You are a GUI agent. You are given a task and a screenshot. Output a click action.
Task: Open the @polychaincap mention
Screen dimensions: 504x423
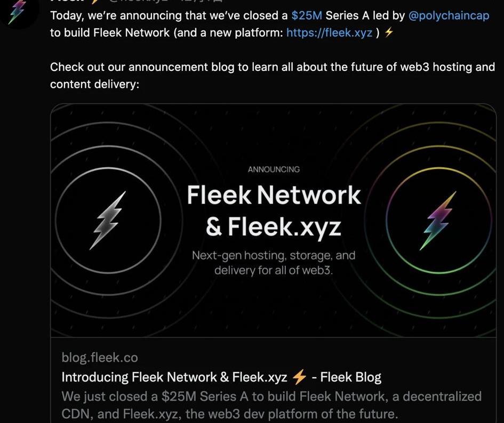(x=449, y=15)
